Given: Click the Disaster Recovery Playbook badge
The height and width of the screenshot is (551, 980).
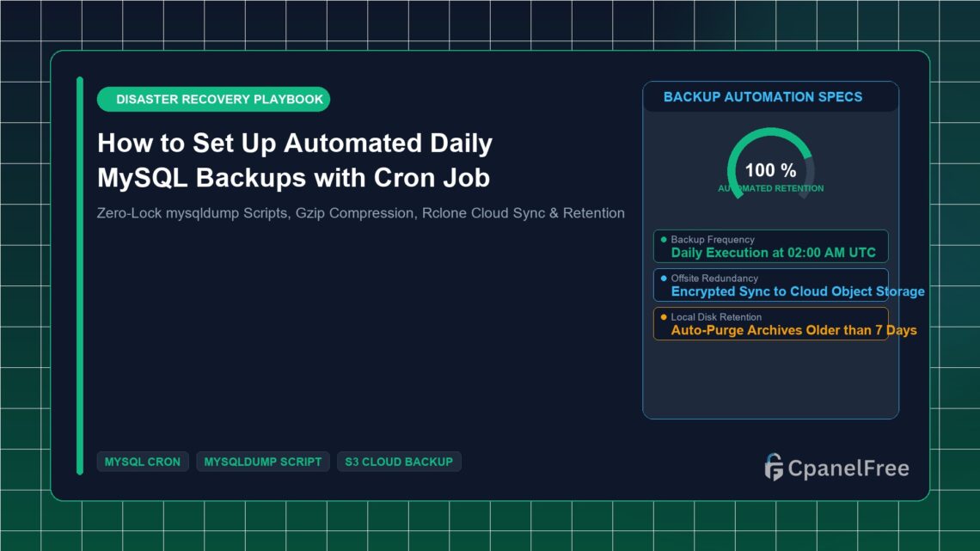Looking at the screenshot, I should pyautogui.click(x=213, y=100).
